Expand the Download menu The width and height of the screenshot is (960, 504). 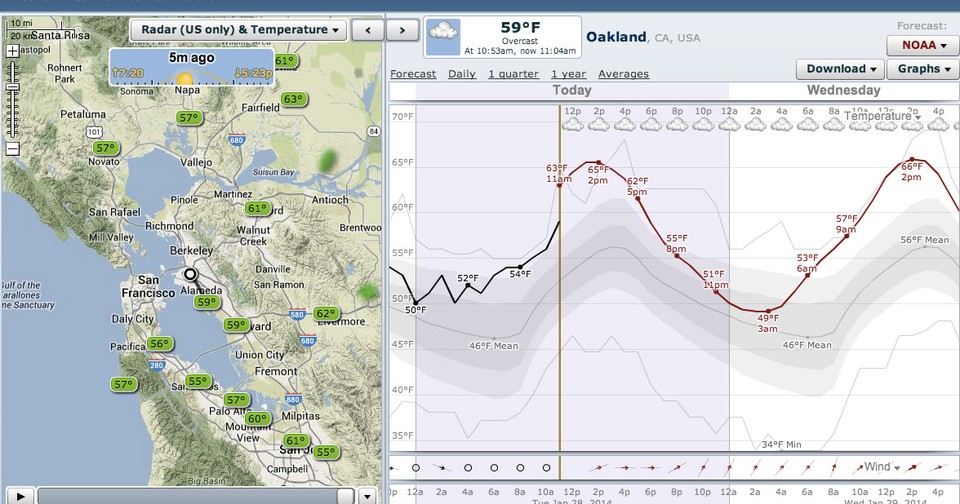point(841,69)
